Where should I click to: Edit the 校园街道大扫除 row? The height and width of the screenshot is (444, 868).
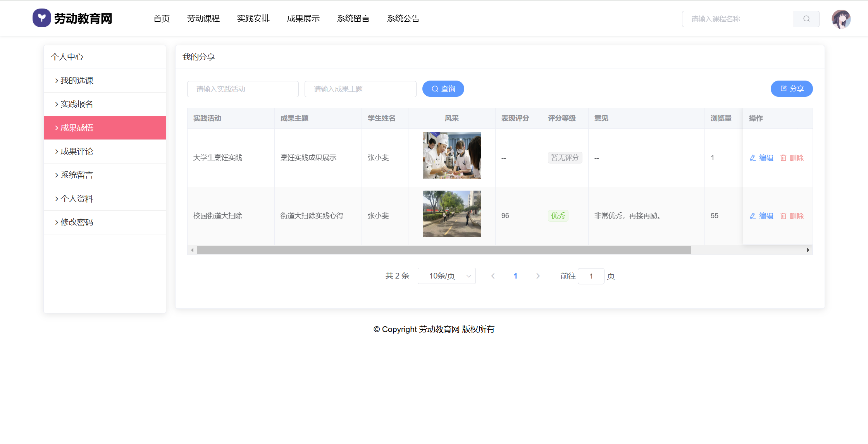coord(761,216)
